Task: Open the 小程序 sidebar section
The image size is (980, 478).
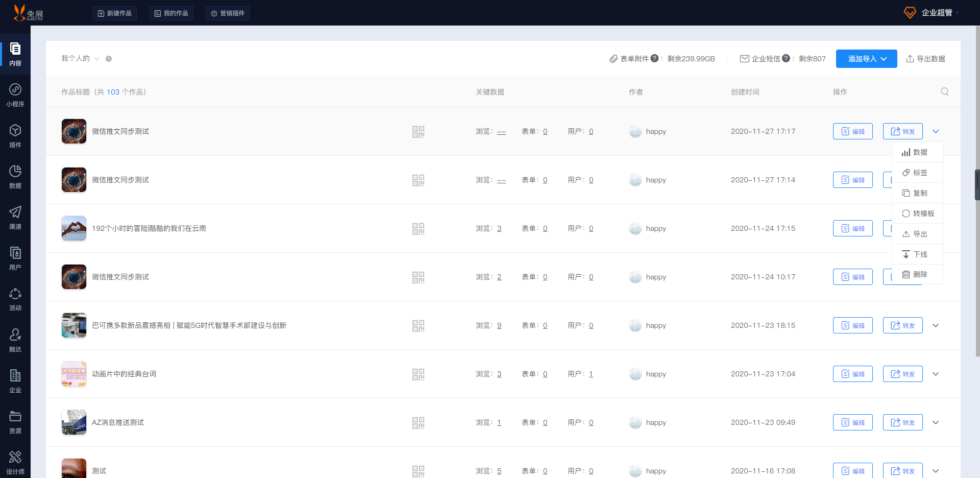Action: tap(15, 95)
